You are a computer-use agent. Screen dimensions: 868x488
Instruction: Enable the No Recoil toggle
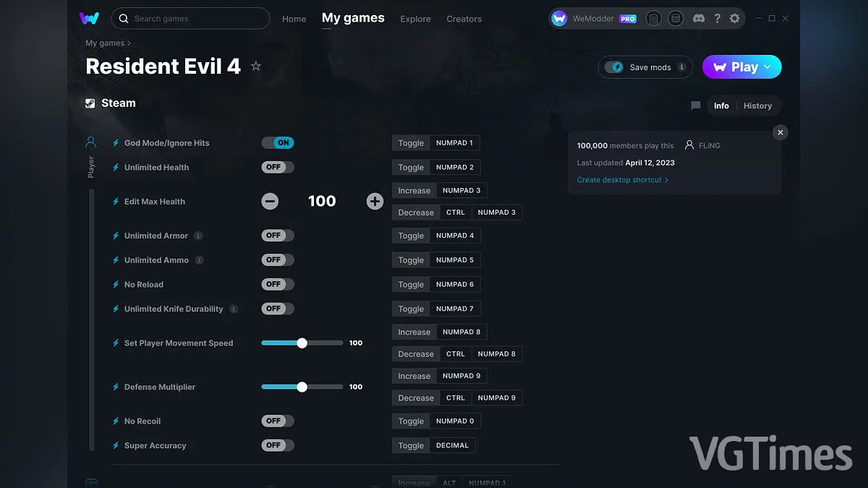(x=278, y=421)
